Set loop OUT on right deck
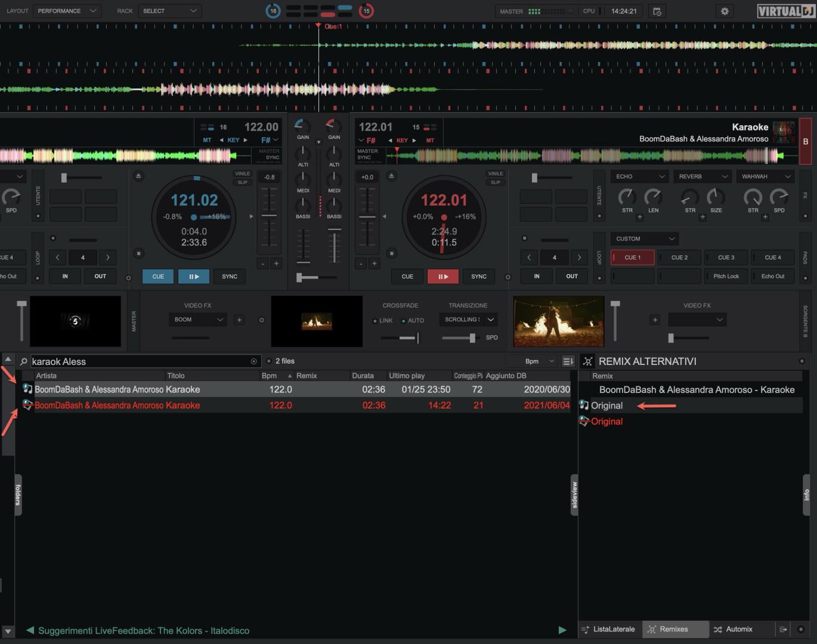This screenshot has height=644, width=817. [572, 276]
